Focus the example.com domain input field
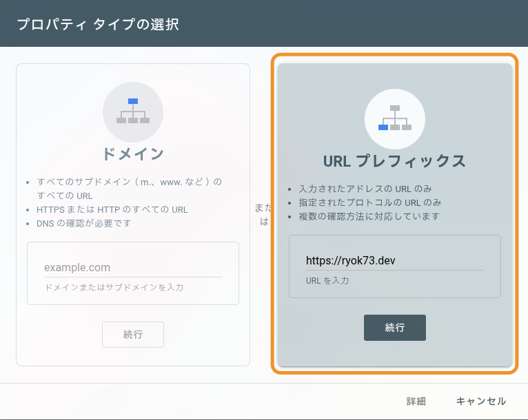528x420 pixels. (x=133, y=267)
